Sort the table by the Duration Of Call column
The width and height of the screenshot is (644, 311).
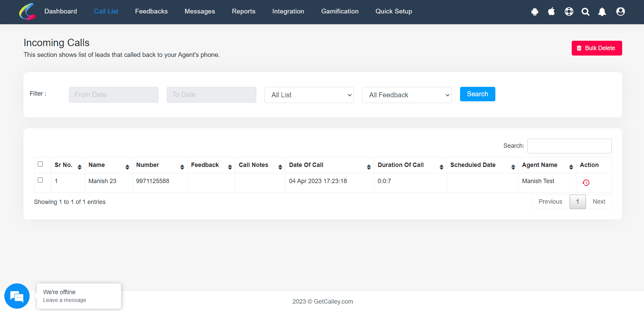pos(410,165)
